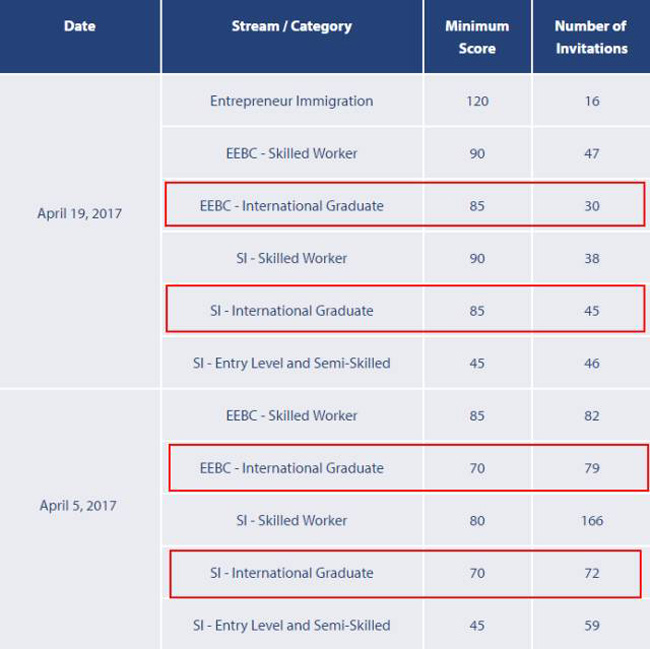The image size is (650, 649).
Task: Click the invitation count 46
Action: pyautogui.click(x=592, y=363)
